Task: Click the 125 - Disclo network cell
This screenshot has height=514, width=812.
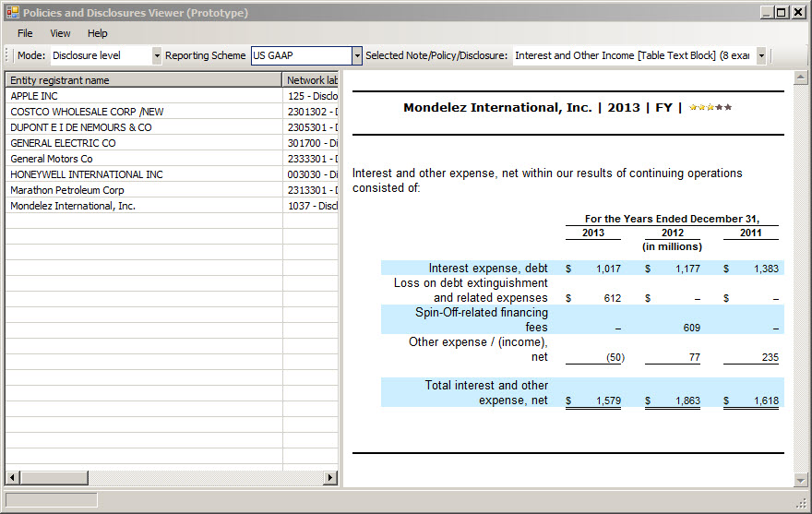Action: pyautogui.click(x=311, y=96)
